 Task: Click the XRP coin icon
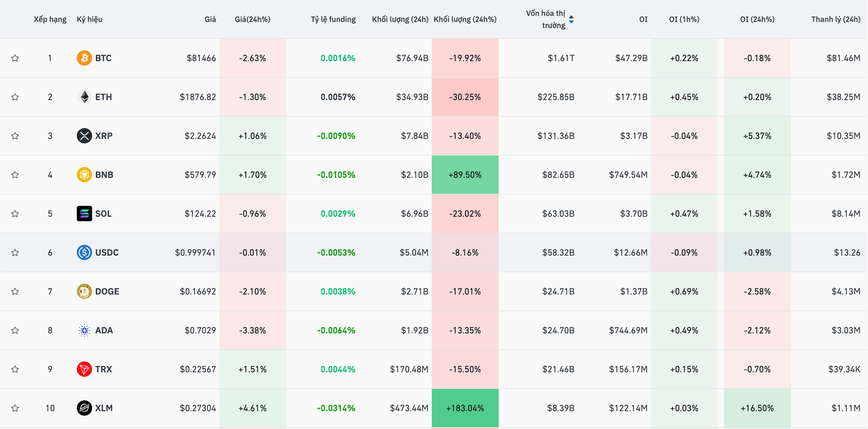pos(84,136)
